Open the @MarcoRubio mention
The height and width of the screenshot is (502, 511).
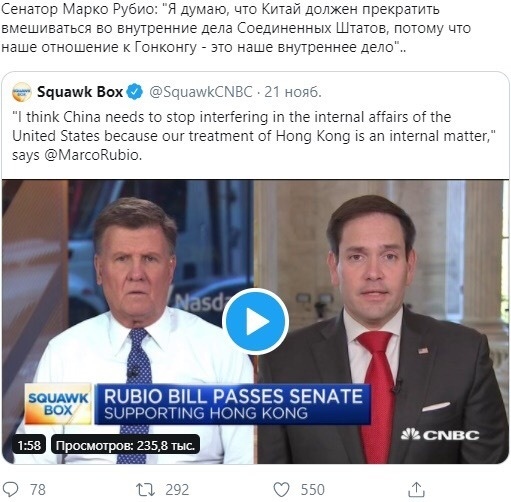click(x=93, y=155)
